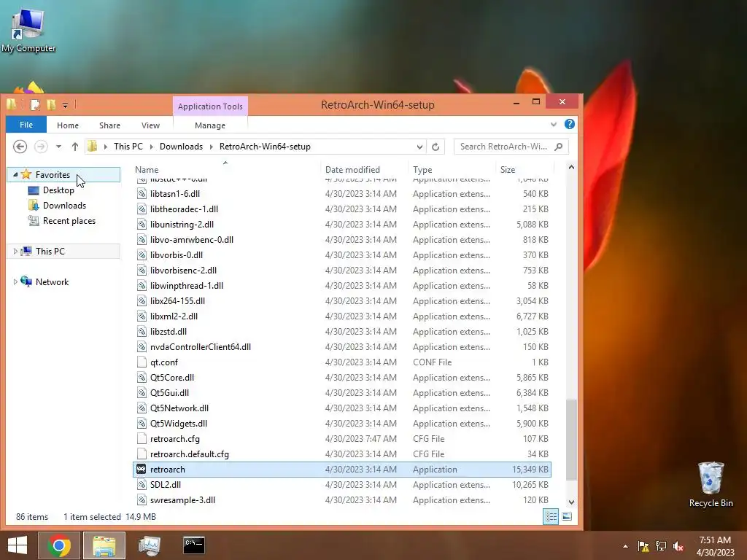Open the Command Prompt taskbar icon

(x=194, y=545)
